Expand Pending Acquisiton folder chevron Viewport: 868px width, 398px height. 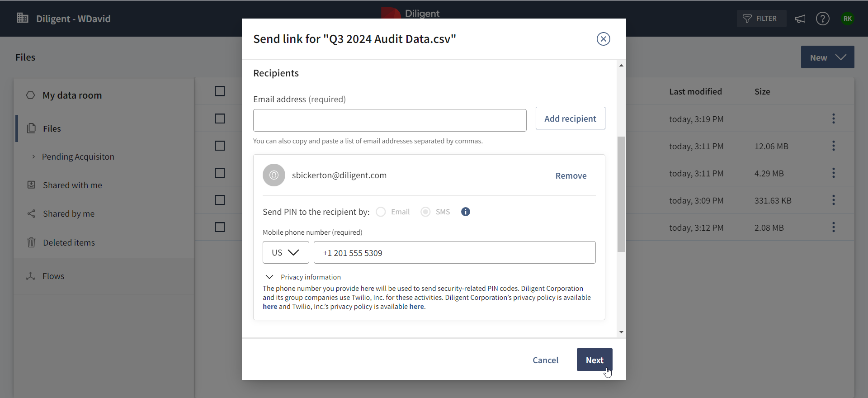pyautogui.click(x=33, y=156)
